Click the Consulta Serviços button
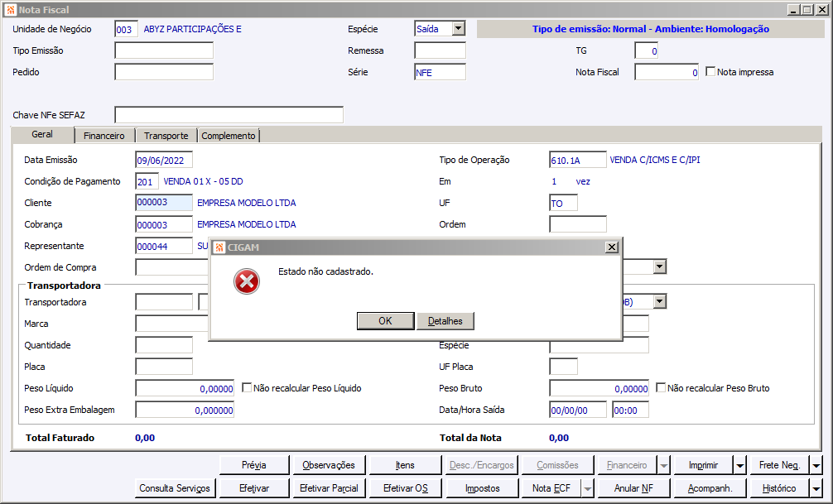The height and width of the screenshot is (504, 833). coord(175,488)
